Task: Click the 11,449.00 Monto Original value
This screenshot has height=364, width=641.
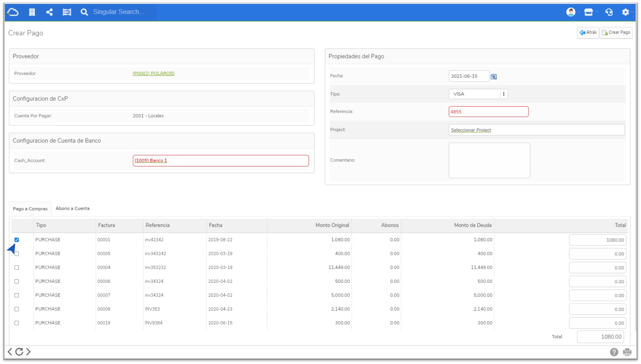Action: coord(339,268)
